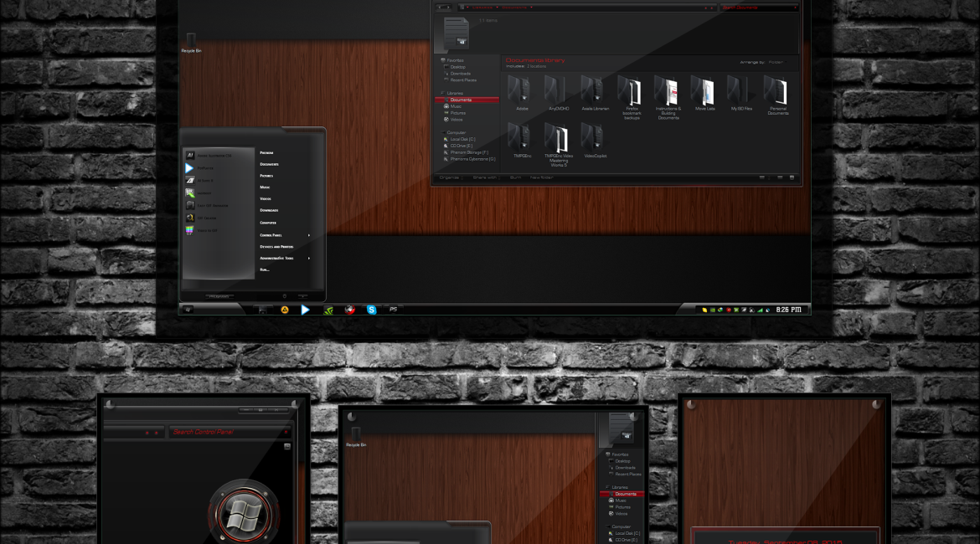
Task: Click the green NVIDIA taskbar icon
Action: pyautogui.click(x=329, y=310)
